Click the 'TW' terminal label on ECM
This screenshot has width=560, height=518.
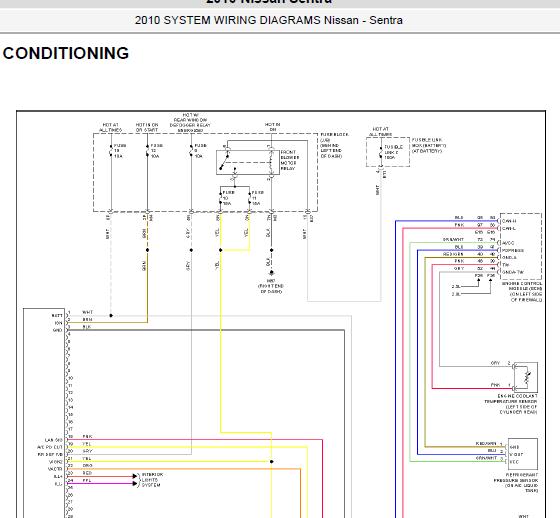coord(505,264)
